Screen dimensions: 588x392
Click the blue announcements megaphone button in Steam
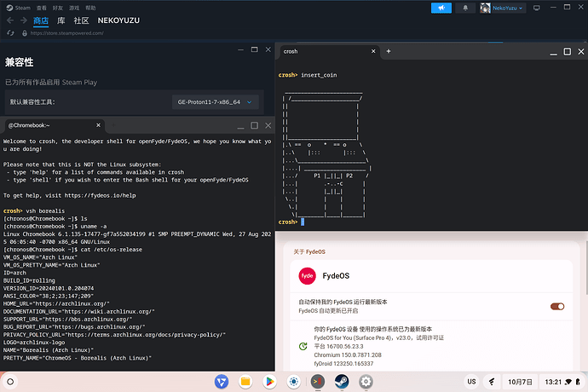(x=441, y=8)
